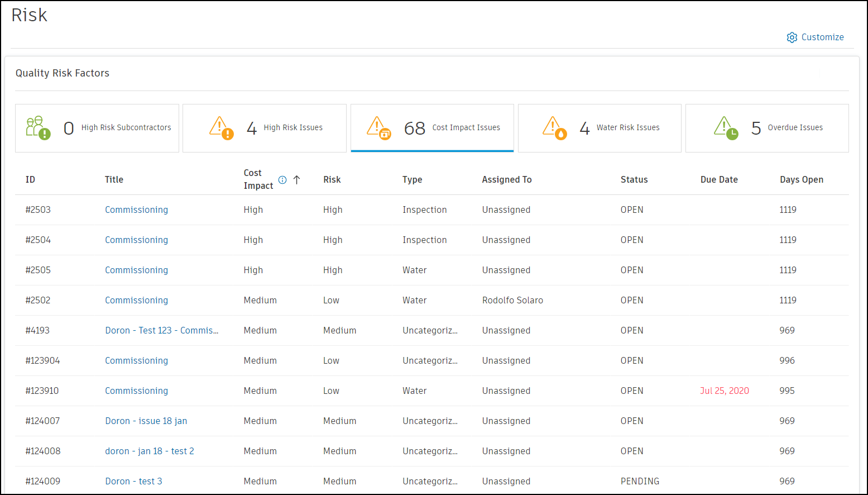Sort by the Due Date column header
The height and width of the screenshot is (495, 868).
[719, 180]
